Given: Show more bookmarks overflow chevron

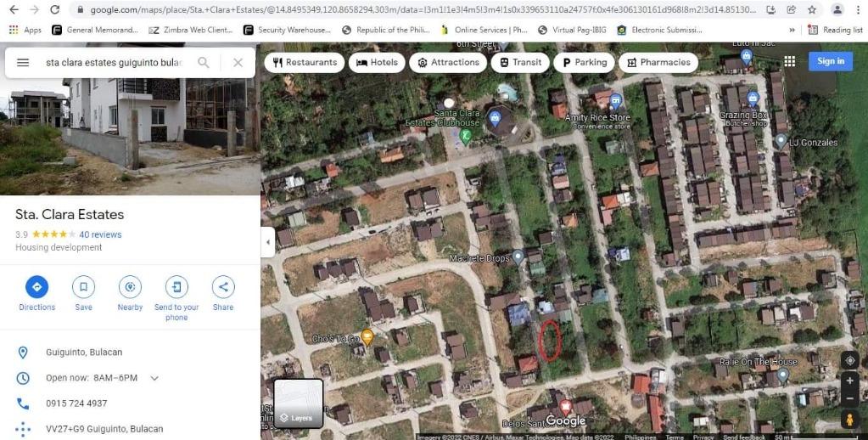Looking at the screenshot, I should [792, 30].
